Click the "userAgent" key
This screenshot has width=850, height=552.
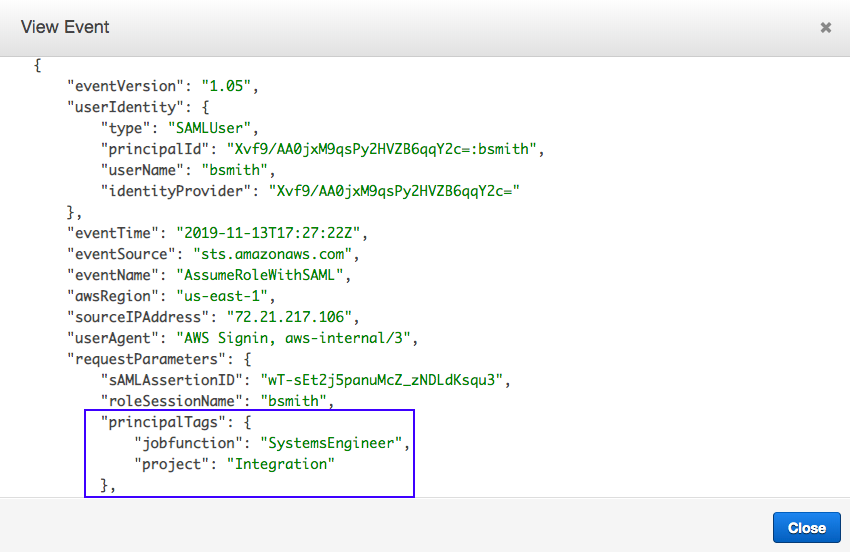coord(113,338)
